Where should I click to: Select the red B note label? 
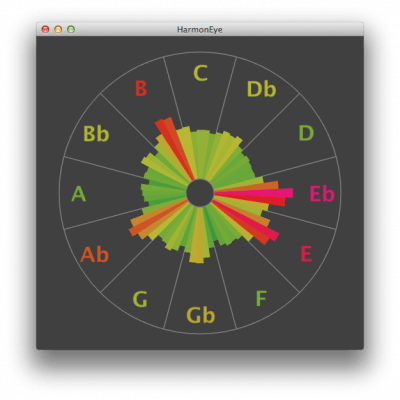(x=141, y=89)
